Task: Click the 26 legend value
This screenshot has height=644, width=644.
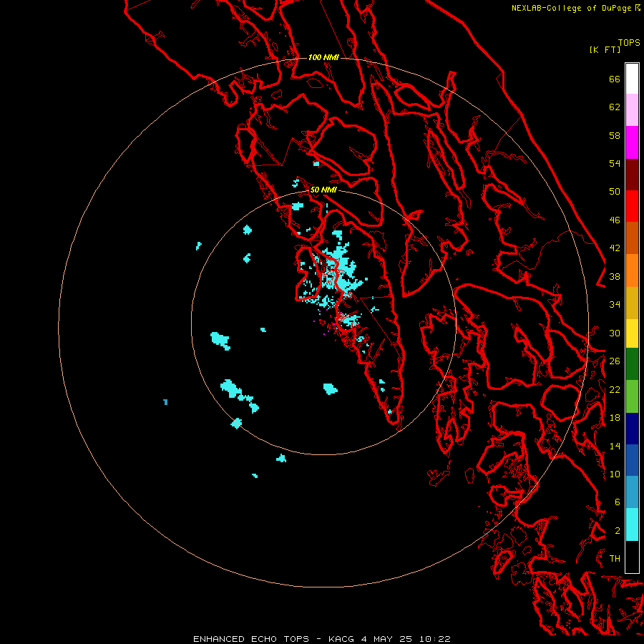Action: coord(615,361)
